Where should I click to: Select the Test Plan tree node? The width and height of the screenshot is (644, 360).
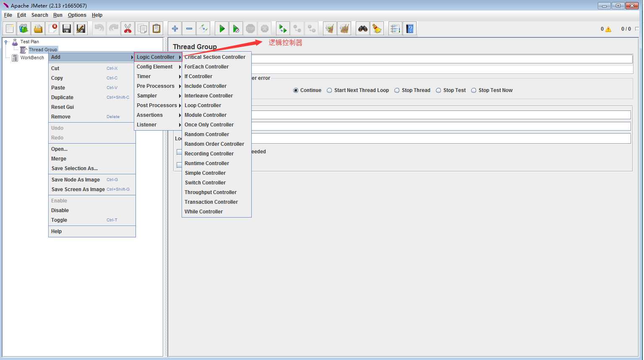29,42
